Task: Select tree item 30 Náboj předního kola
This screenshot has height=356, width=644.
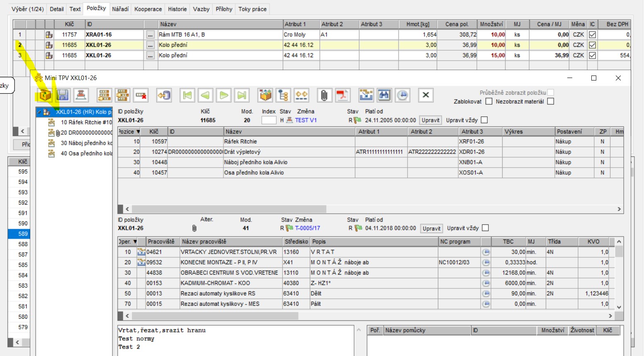Action: (80, 143)
